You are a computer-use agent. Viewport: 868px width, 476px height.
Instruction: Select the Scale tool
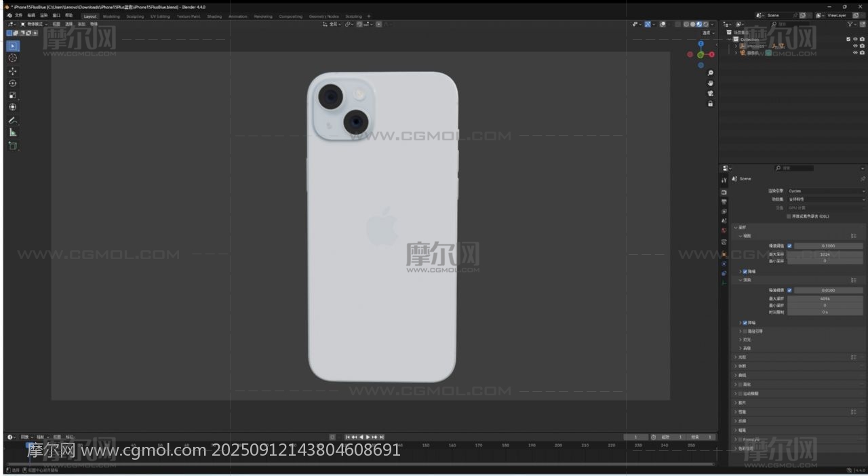tap(13, 96)
